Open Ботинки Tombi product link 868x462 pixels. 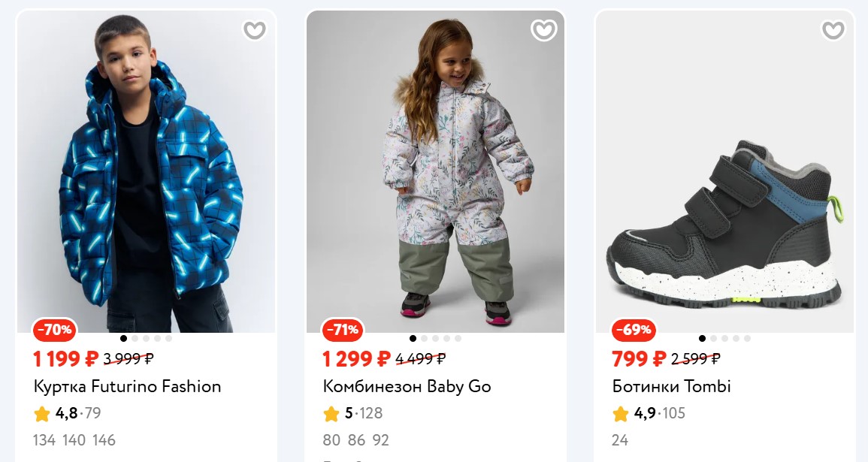[671, 387]
